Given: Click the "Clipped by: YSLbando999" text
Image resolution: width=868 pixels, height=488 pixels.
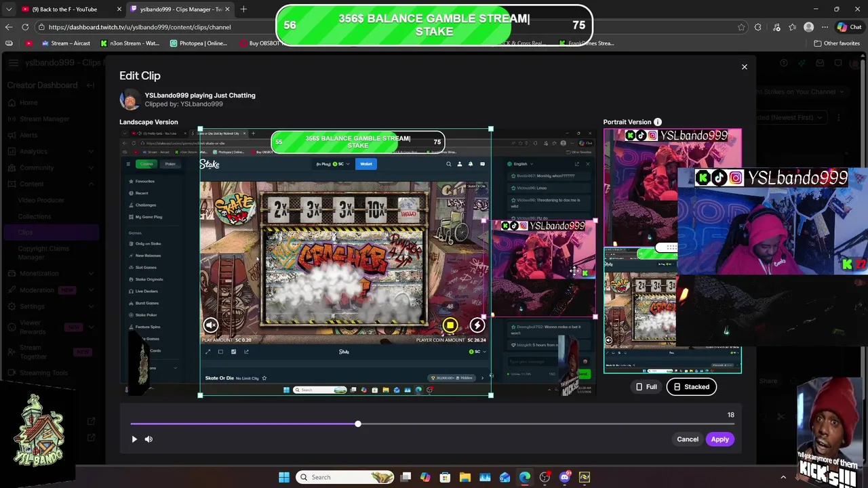Looking at the screenshot, I should [184, 104].
